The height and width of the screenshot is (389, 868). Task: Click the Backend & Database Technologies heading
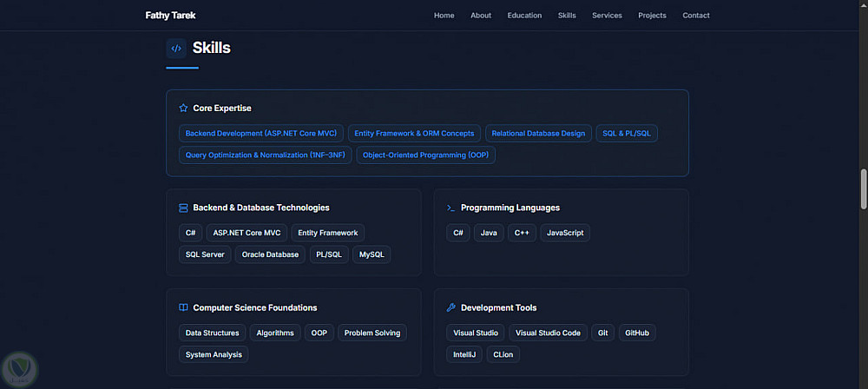click(x=261, y=208)
